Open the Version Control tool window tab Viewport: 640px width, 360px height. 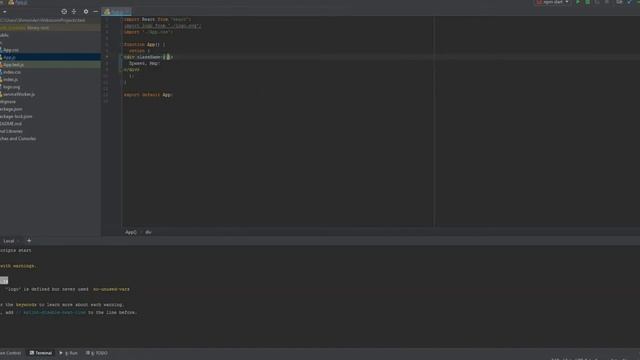(x=11, y=353)
